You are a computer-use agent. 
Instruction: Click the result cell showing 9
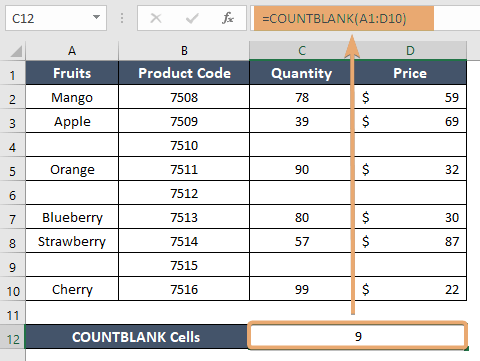click(357, 336)
